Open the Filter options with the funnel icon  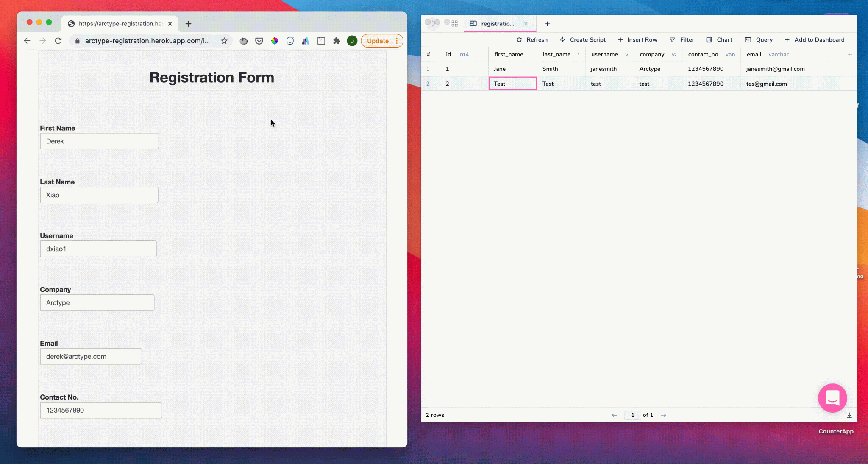tap(682, 39)
